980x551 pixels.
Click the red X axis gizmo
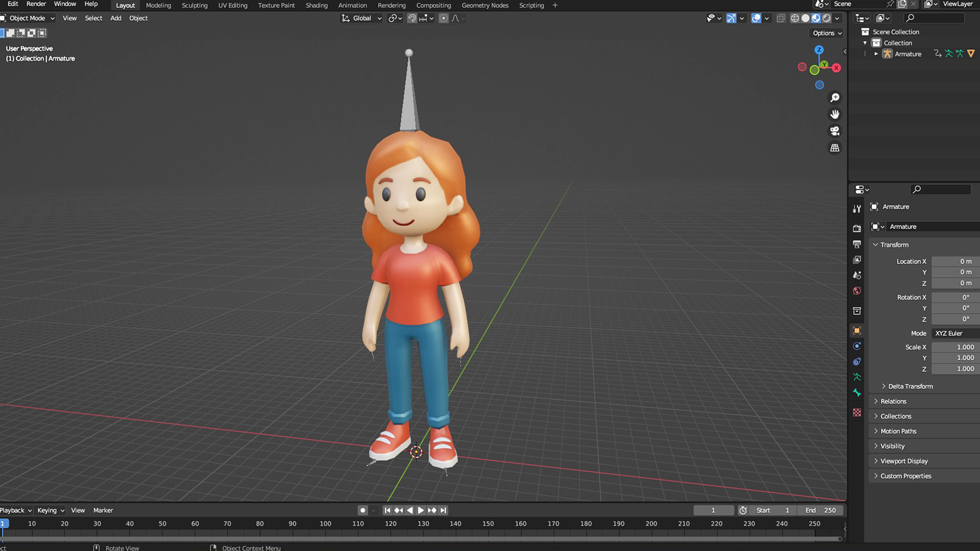click(x=836, y=68)
